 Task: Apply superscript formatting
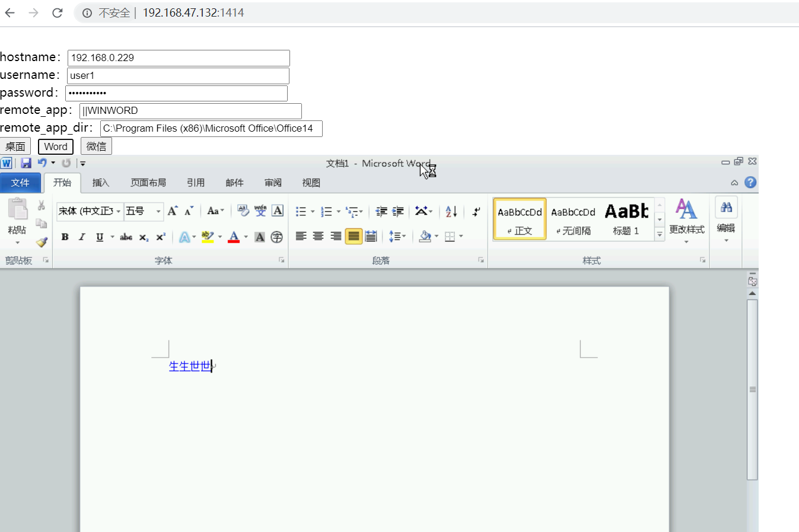(161, 237)
